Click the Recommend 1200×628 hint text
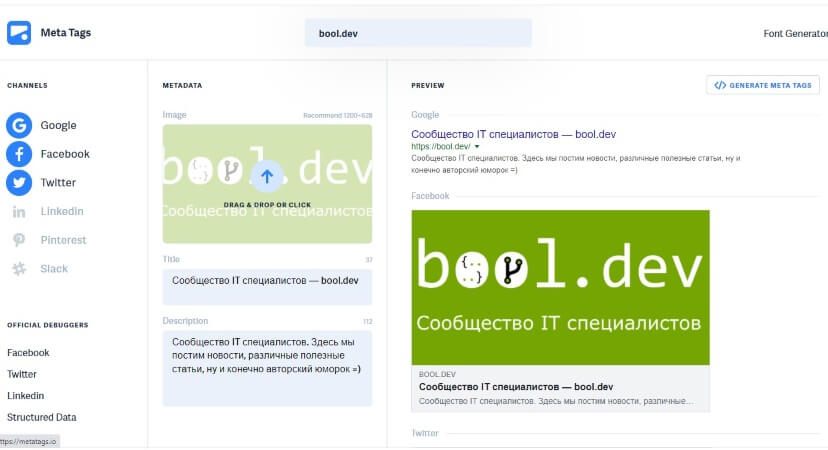This screenshot has height=450, width=828. pyautogui.click(x=337, y=116)
